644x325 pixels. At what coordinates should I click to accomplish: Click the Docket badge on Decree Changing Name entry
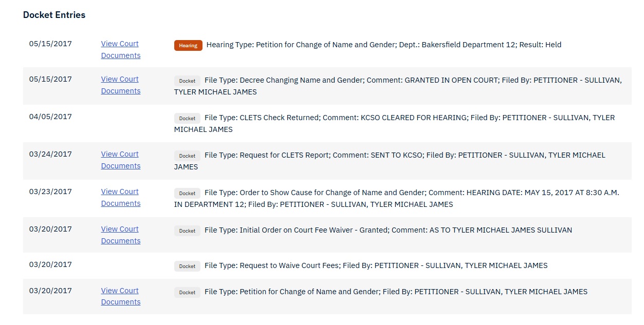coord(187,81)
